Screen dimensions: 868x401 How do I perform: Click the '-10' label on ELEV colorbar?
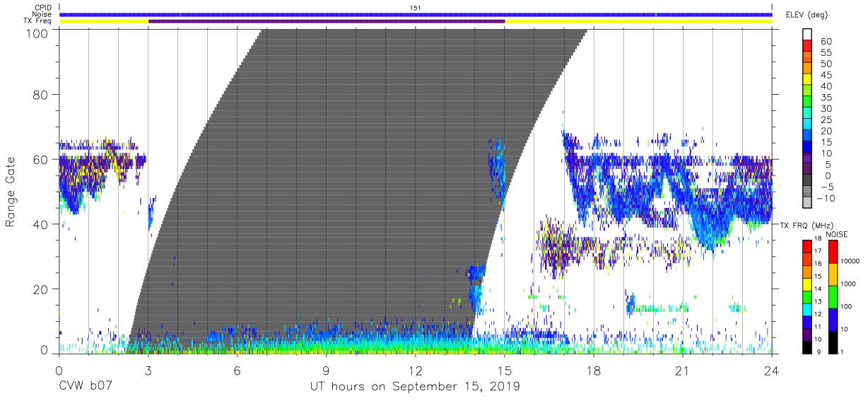pos(826,198)
